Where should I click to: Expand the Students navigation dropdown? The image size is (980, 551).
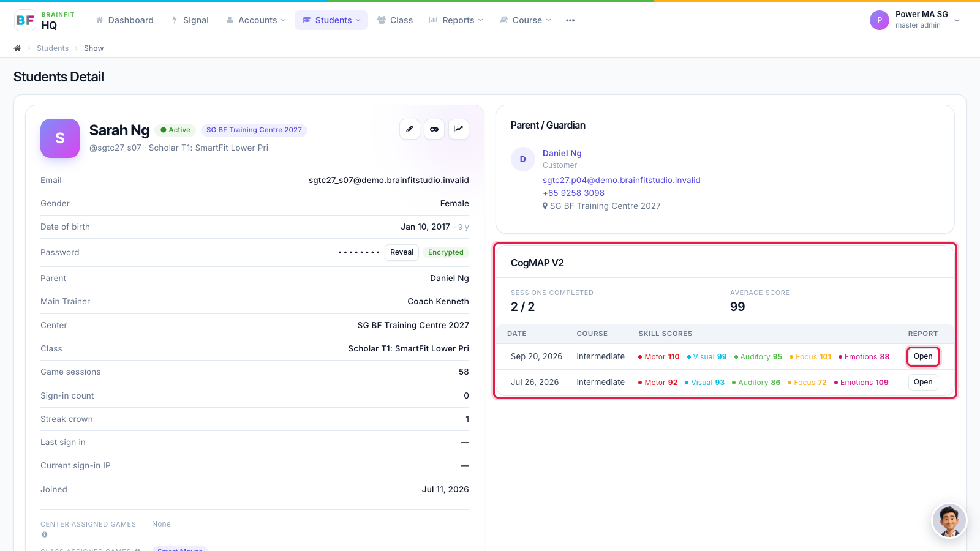pos(331,20)
